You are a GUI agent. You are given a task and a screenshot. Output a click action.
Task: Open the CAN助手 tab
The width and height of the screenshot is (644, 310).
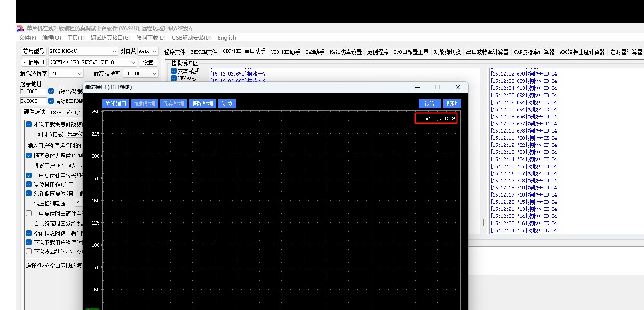pos(315,52)
